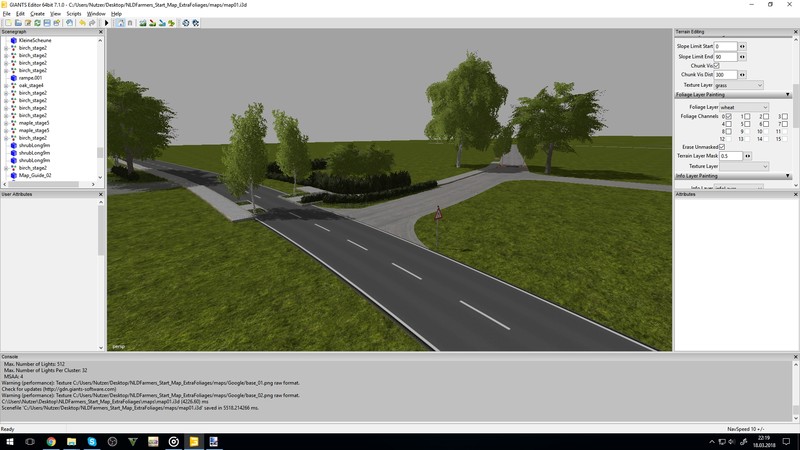The image size is (800, 450).
Task: Close the Terrain Editing panel
Action: 795,32
